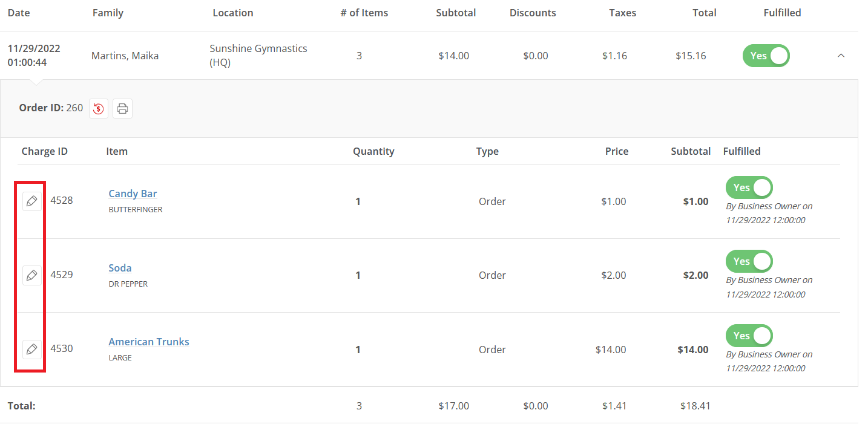The image size is (868, 433).
Task: Edit charge 4528 with the pencil icon
Action: (32, 201)
